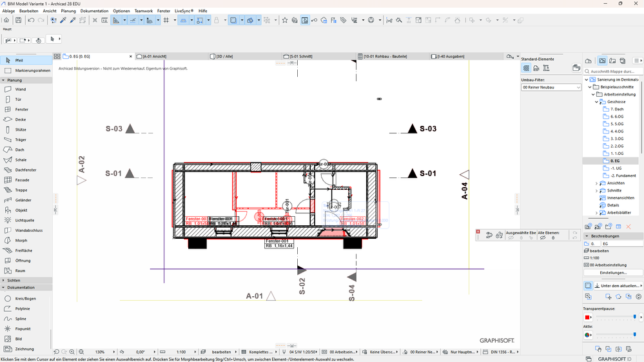The image size is (644, 362).
Task: Expand the Ansichten tree node
Action: 596,183
